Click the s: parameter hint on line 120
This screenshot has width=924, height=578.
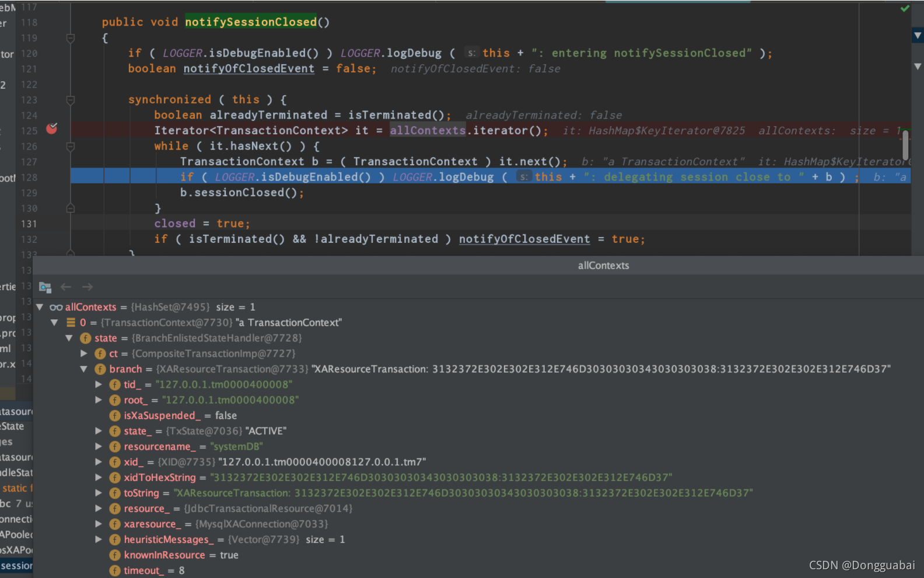(x=471, y=53)
